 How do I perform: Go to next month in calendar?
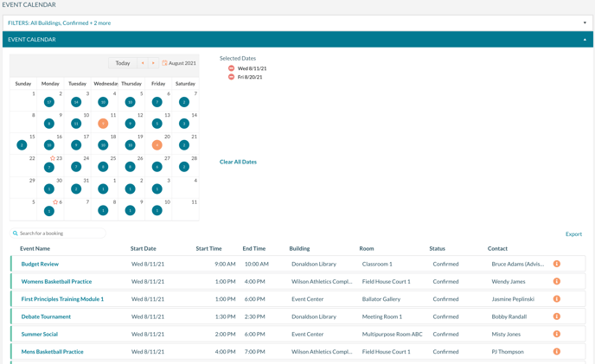(x=153, y=63)
